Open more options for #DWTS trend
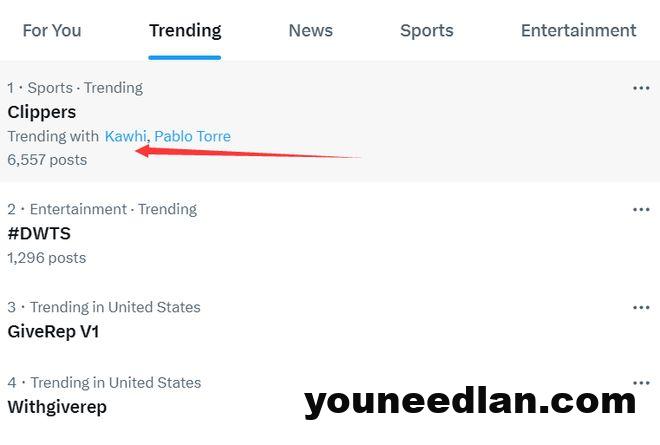 point(641,210)
